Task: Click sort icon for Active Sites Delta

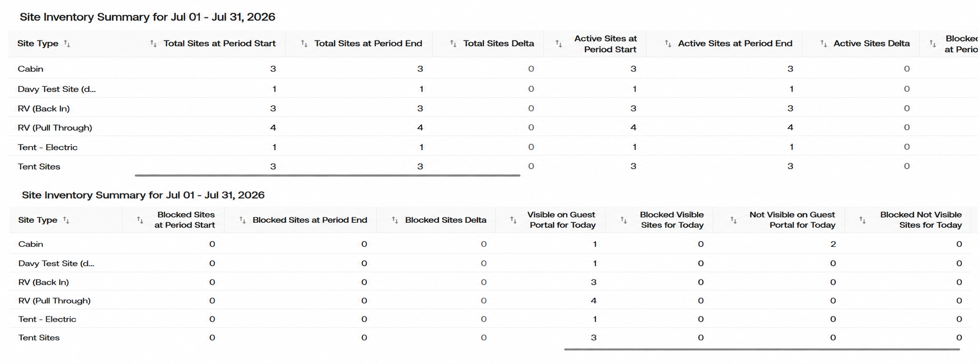Action: [x=823, y=43]
